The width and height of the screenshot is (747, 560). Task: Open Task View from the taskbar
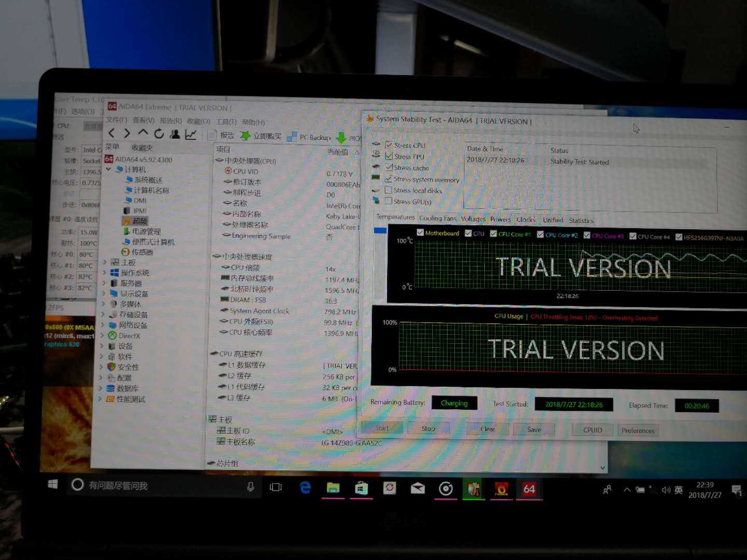click(x=276, y=487)
